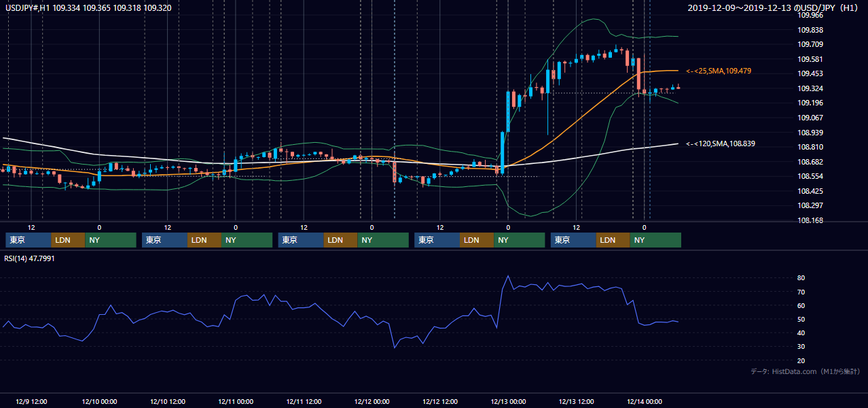Select the date range USD/JPY (H1) heading

pos(774,8)
